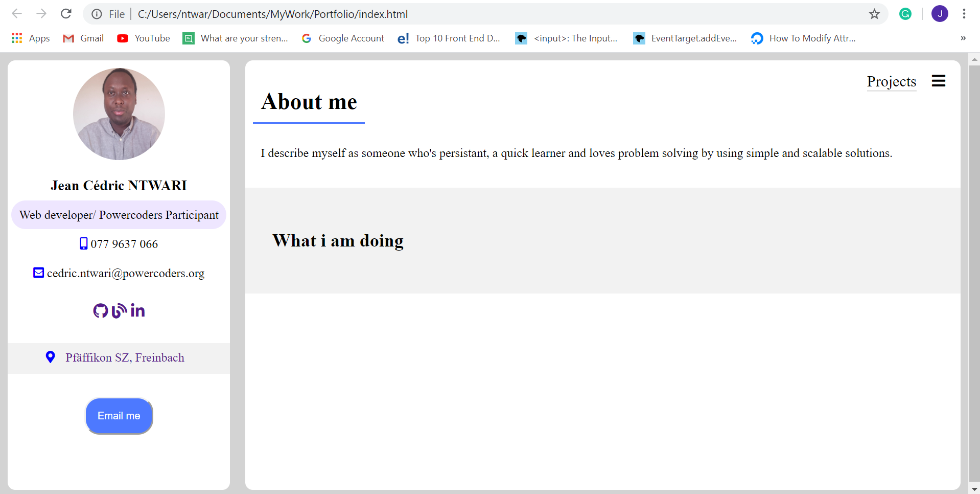Reload the page

[66, 14]
